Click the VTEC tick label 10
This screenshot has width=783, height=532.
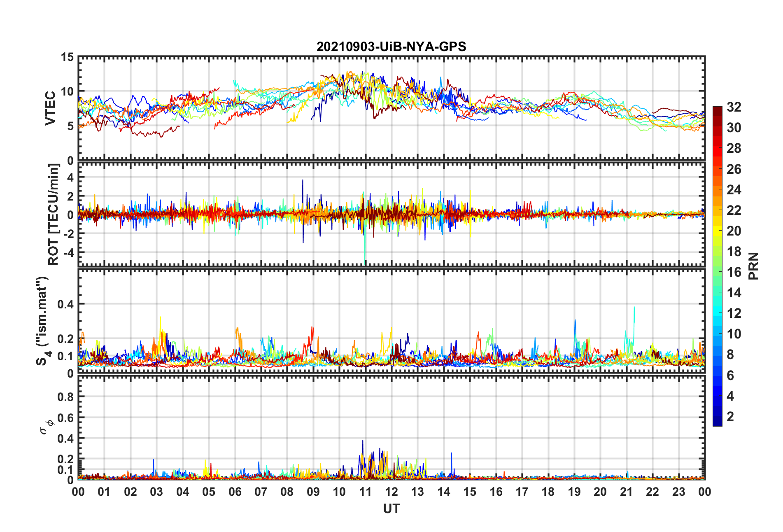click(67, 91)
